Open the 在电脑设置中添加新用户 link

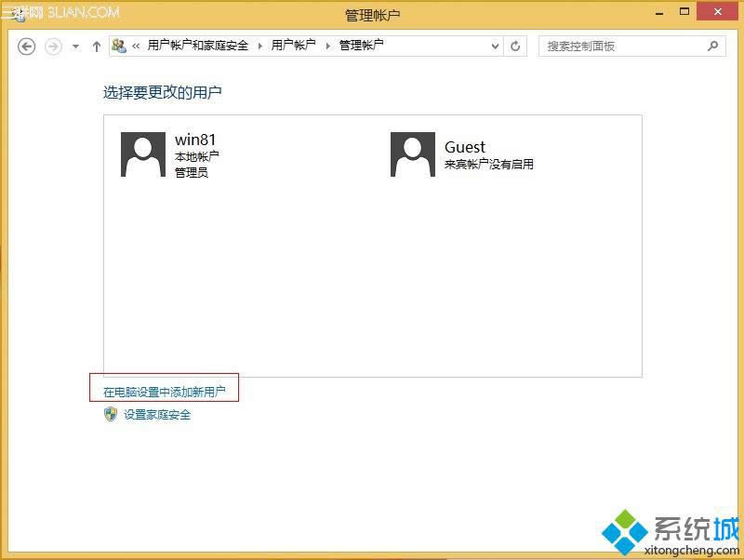(x=165, y=393)
